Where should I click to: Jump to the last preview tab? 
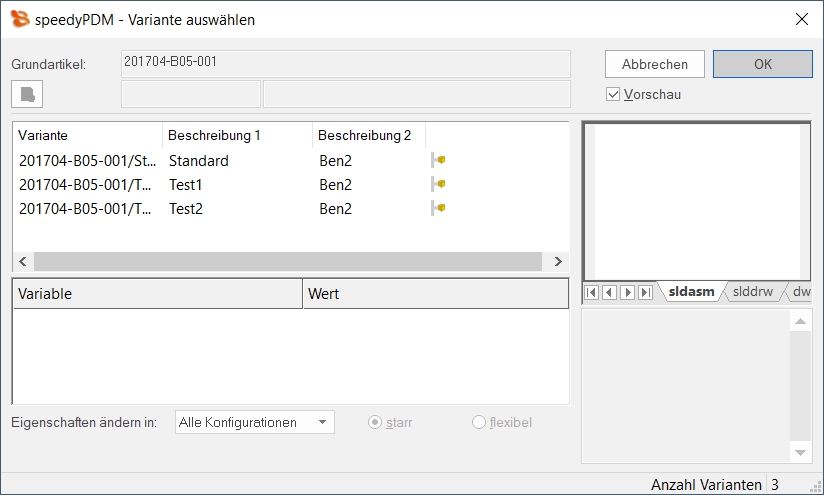click(645, 292)
